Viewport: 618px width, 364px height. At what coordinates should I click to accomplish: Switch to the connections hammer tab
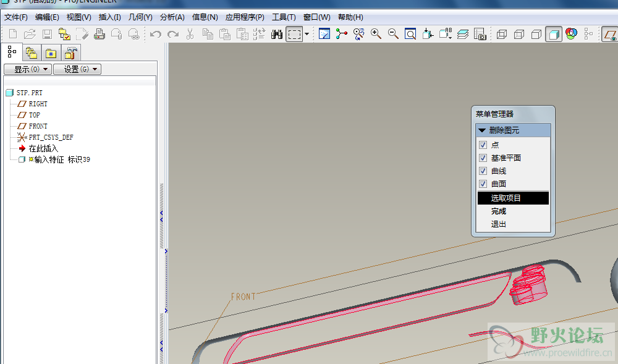[70, 53]
